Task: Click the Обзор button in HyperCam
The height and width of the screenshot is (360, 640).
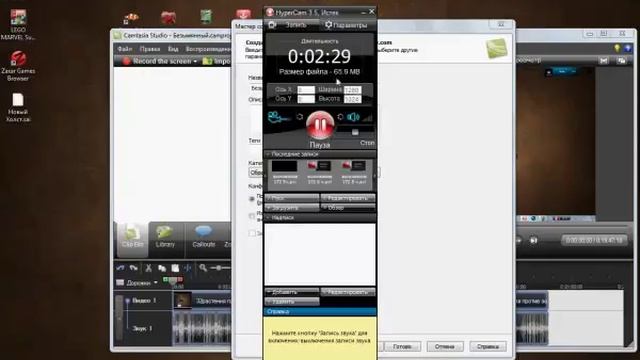Action: (x=348, y=207)
